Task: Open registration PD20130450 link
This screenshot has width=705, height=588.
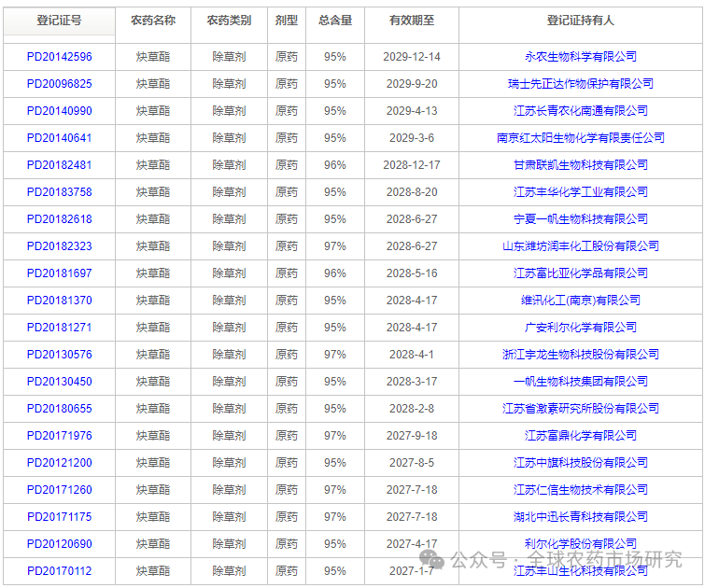Action: tap(60, 382)
